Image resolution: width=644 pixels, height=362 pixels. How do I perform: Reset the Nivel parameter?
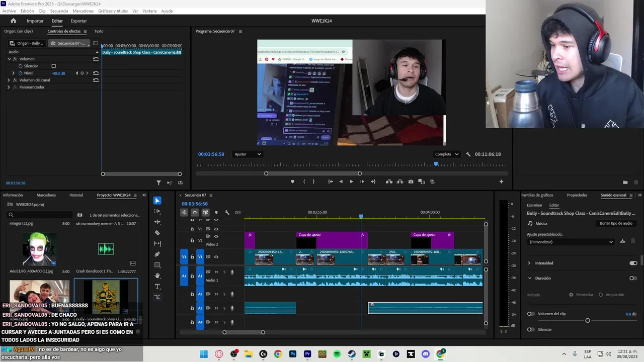96,73
